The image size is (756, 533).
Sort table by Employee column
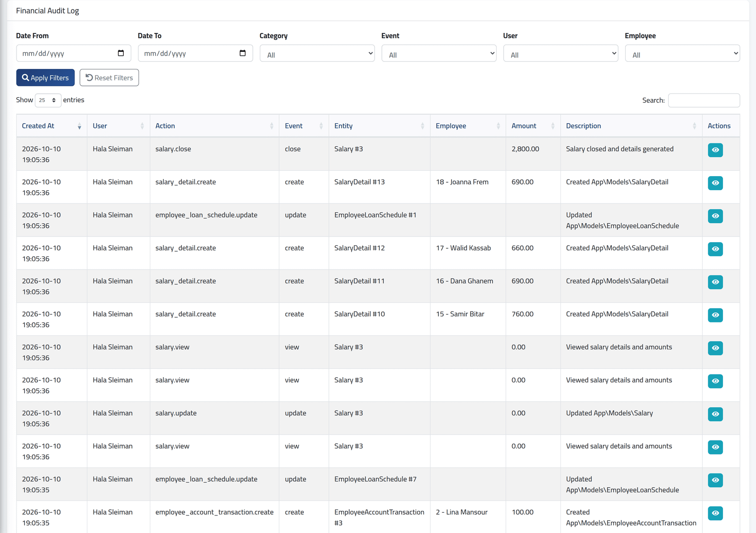click(x=468, y=126)
